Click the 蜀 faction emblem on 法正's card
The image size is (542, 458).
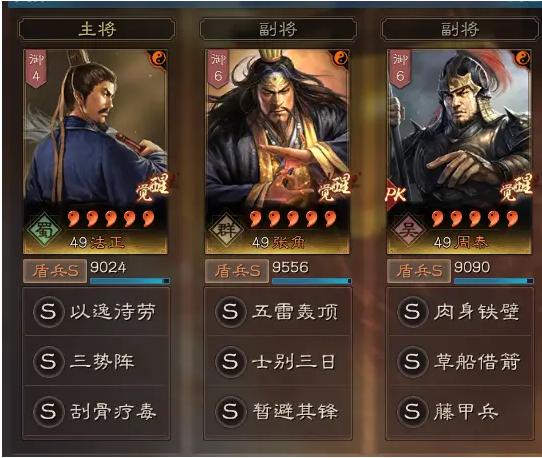44,231
